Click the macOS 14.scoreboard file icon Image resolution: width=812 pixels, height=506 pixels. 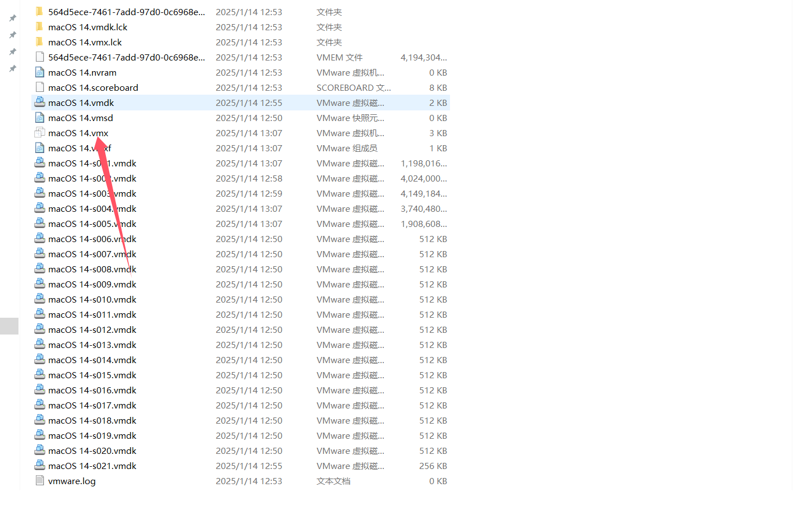pos(39,87)
